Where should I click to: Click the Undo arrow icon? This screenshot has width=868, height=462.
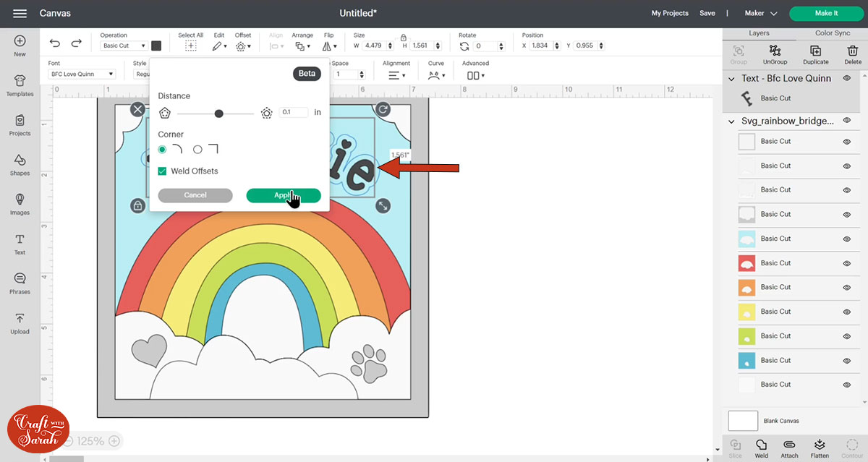click(55, 43)
